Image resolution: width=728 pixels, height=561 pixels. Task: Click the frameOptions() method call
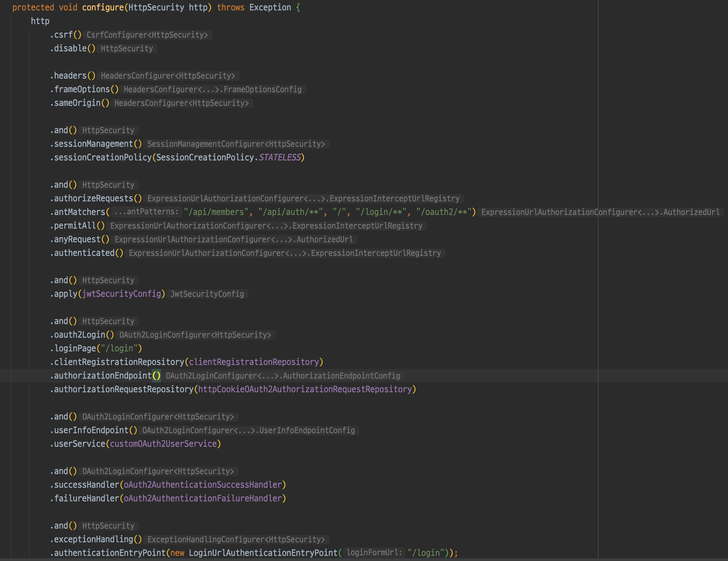(x=82, y=89)
